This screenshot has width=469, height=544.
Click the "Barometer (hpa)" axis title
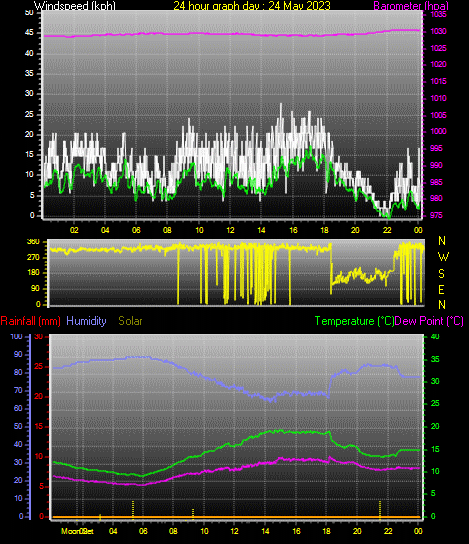(411, 6)
